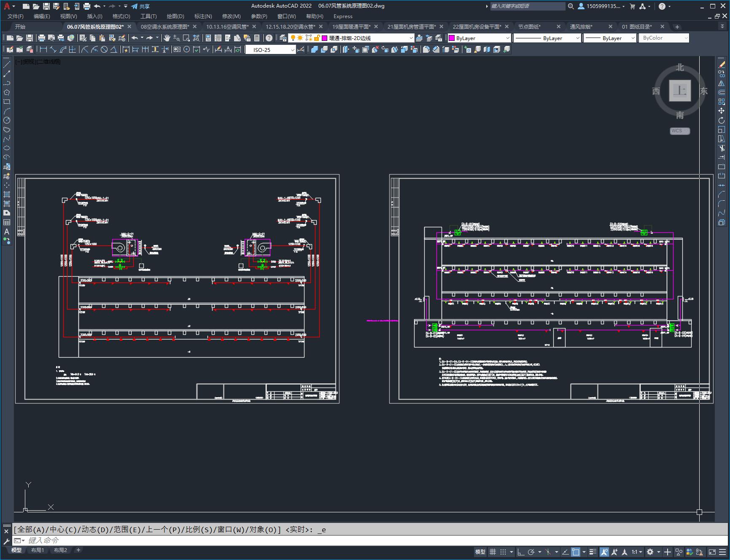Click the Help question mark in standard toolbar
The height and width of the screenshot is (560, 730).
tap(269, 38)
